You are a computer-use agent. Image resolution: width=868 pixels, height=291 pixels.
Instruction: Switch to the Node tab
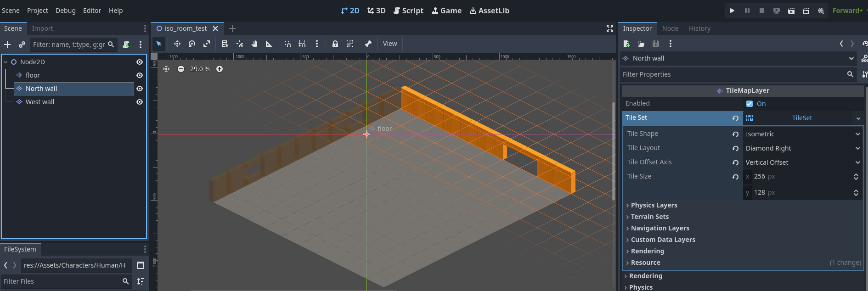[x=670, y=28]
